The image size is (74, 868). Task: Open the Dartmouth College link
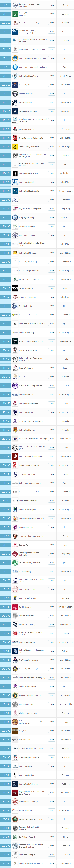click(26, 616)
